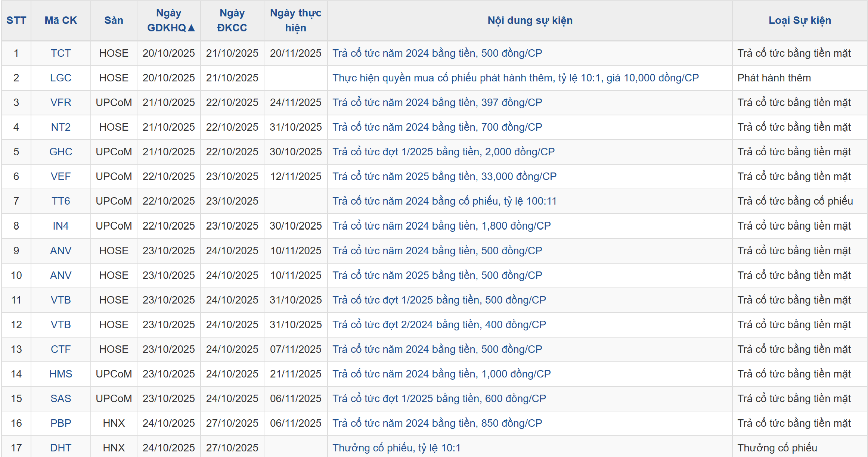Screen dimensions: 868x457
Task: Open LGC rights issue event details
Action: coord(515,78)
